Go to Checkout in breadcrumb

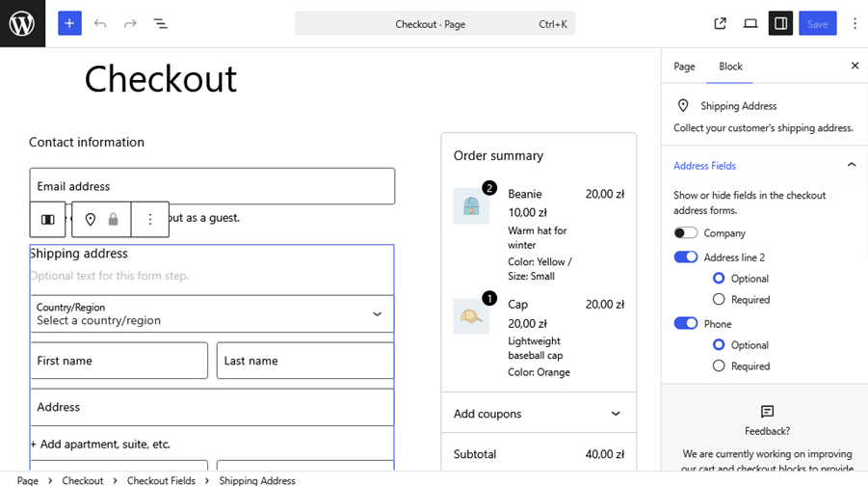[83, 480]
